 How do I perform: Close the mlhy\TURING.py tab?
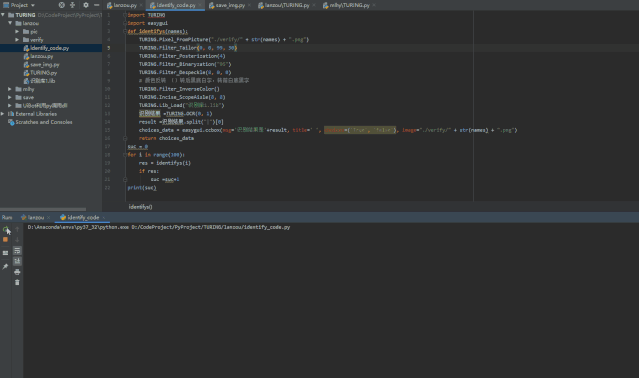click(x=374, y=5)
